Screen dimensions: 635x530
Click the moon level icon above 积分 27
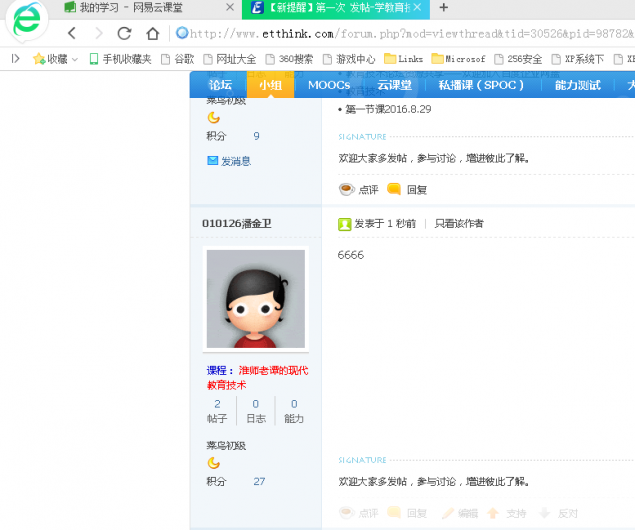pyautogui.click(x=213, y=462)
